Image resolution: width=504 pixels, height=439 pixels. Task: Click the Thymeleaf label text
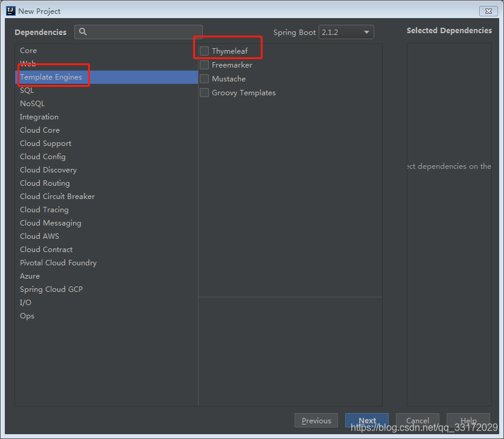(230, 51)
